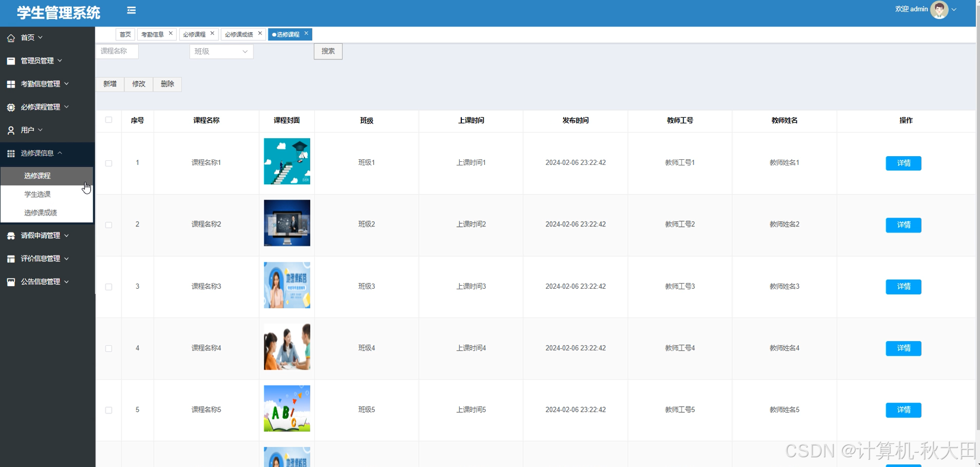Click the cover thumbnail of 课程名称3
Image resolution: width=980 pixels, height=467 pixels.
pos(287,285)
